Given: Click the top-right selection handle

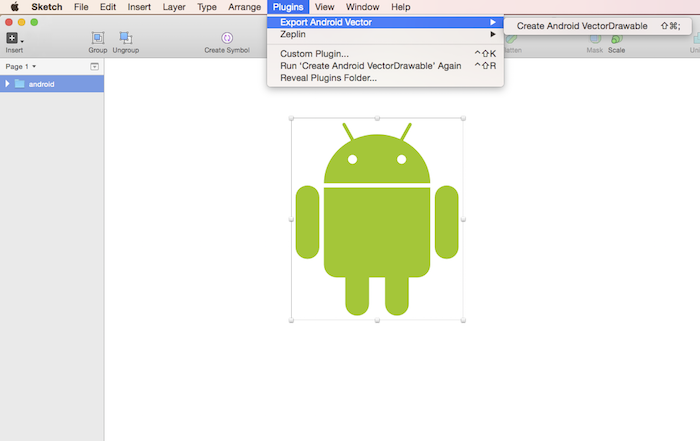Looking at the screenshot, I should click(x=463, y=118).
